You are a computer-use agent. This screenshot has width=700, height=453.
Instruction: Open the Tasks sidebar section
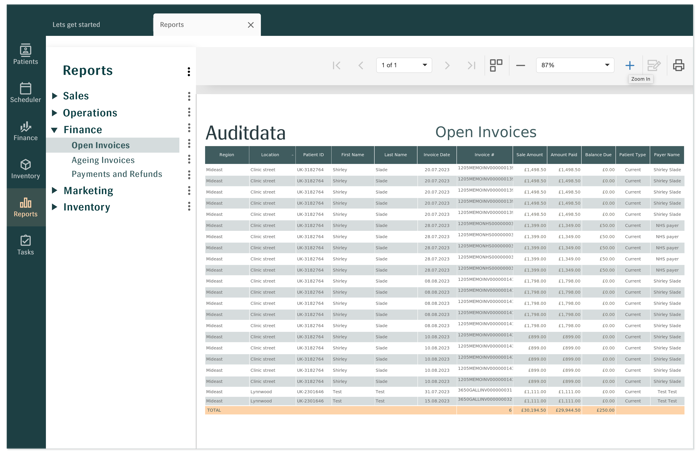pyautogui.click(x=25, y=245)
